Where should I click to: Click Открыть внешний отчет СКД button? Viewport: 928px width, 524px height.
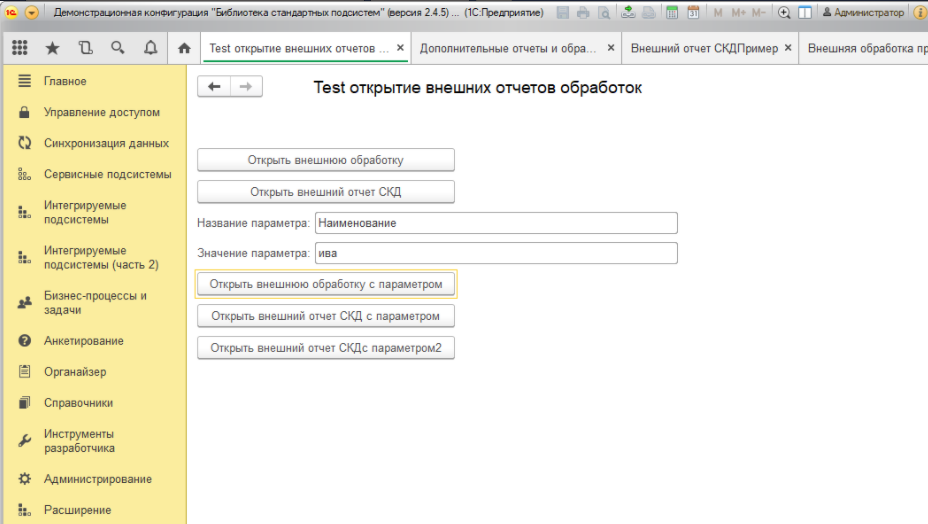point(326,192)
